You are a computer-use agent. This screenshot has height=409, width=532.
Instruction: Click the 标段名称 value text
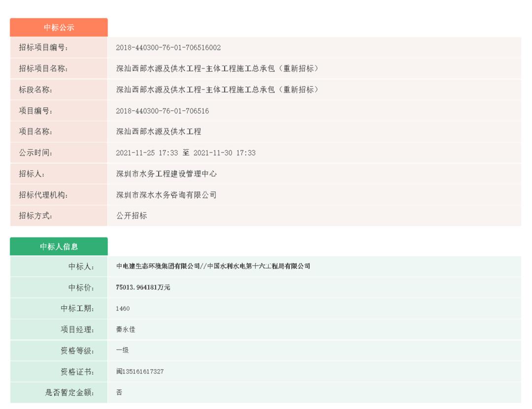pos(217,90)
